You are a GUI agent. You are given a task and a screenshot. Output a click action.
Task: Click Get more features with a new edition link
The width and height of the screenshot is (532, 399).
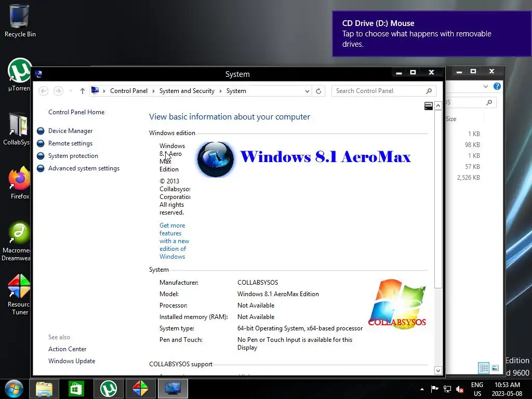tap(174, 241)
